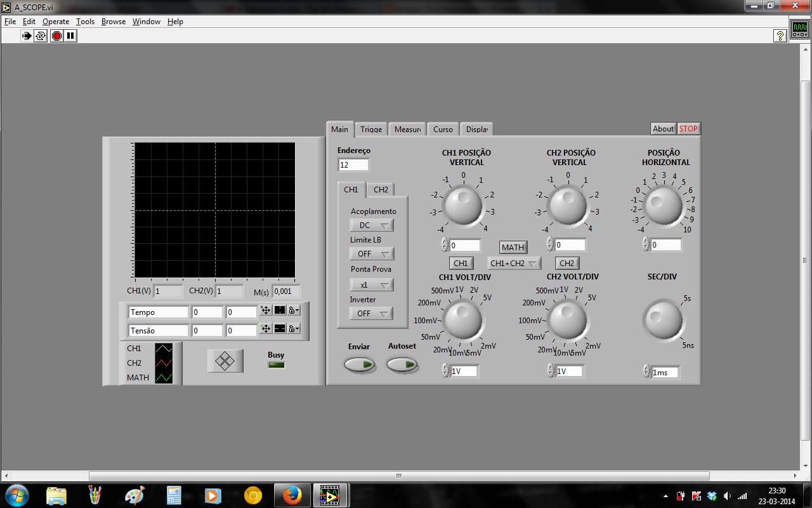Click the MATH green plot legend sample
812x508 pixels.
pyautogui.click(x=164, y=378)
